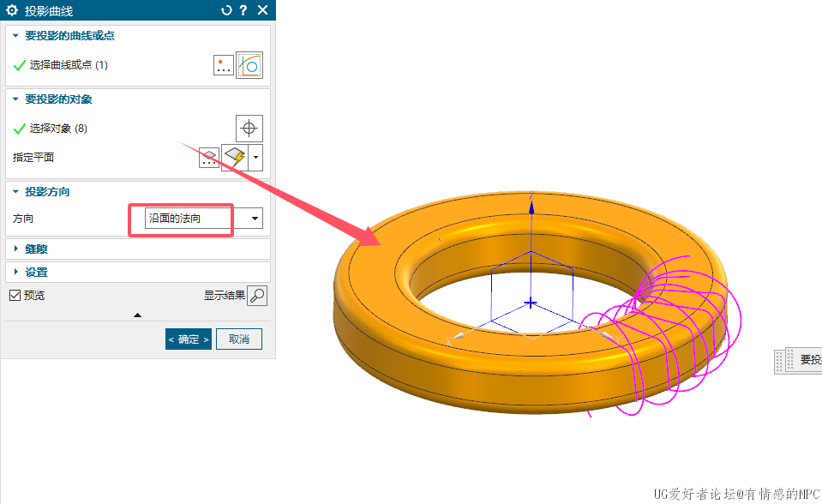Open the plane dialog icon
The height and width of the screenshot is (504, 822).
pos(209,158)
